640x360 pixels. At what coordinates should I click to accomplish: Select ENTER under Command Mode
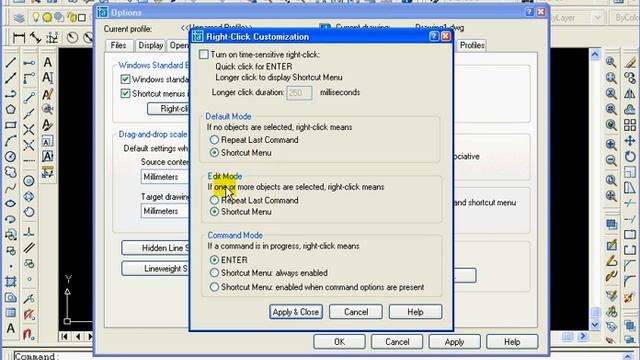point(214,260)
